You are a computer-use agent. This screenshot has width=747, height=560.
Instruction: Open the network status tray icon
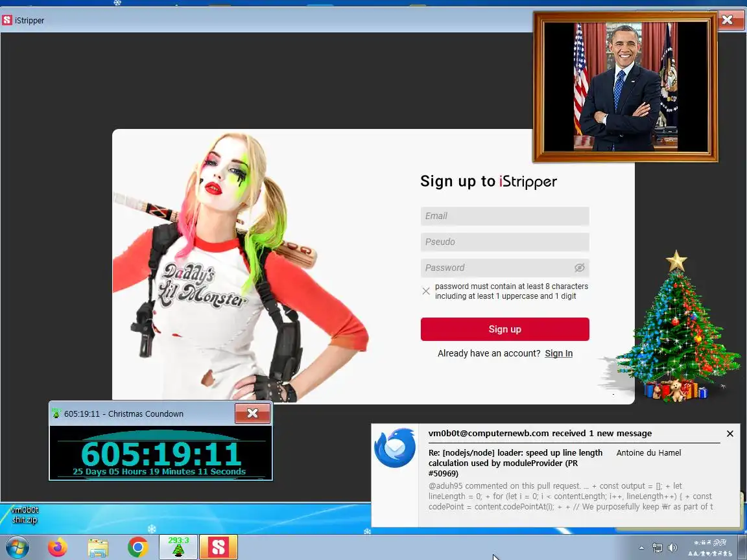tap(658, 548)
